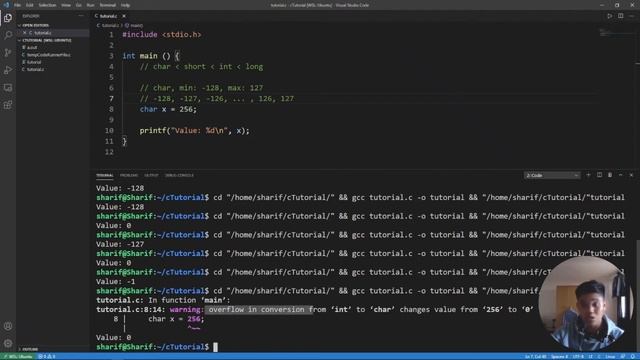
Task: Open errors and warnings count in status bar
Action: point(47,356)
